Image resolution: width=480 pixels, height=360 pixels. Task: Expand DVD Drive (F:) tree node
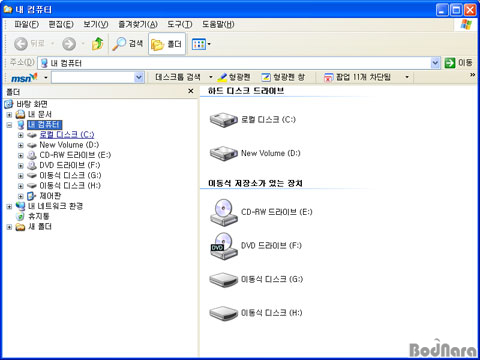coord(21,166)
